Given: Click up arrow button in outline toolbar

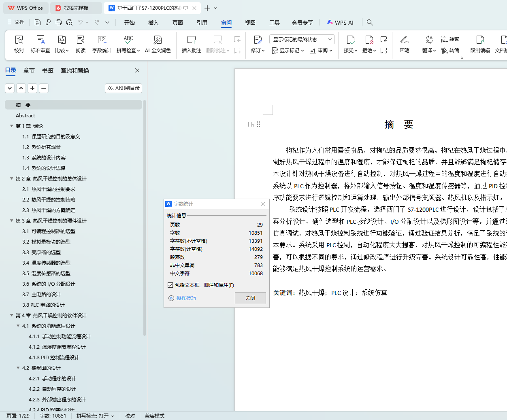Looking at the screenshot, I should tap(21, 88).
